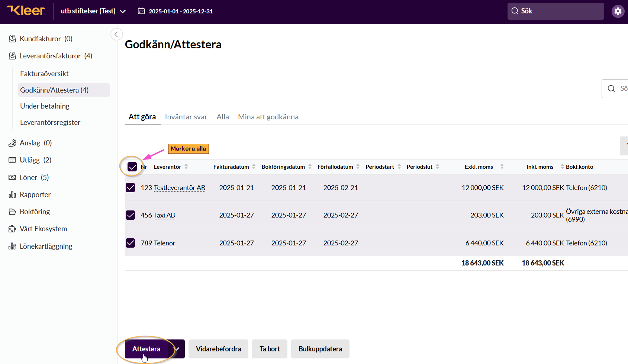The image size is (628, 364).
Task: Sort by Bokföringsdatum column arrows
Action: (x=310, y=167)
